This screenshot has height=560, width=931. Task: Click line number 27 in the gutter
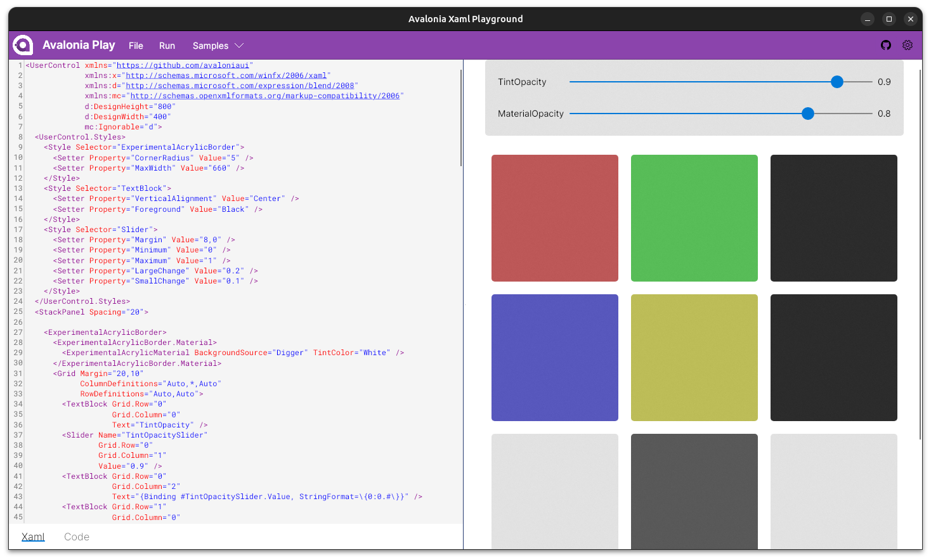(18, 332)
